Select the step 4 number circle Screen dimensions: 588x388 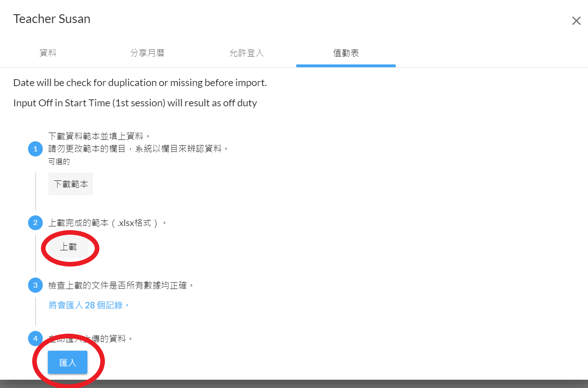tap(35, 339)
